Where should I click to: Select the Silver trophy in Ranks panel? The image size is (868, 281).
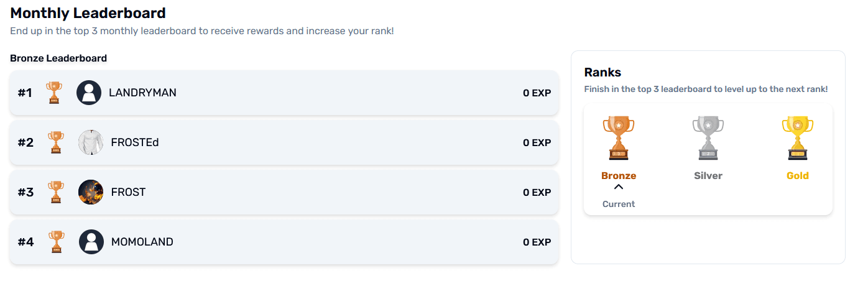[x=708, y=138]
